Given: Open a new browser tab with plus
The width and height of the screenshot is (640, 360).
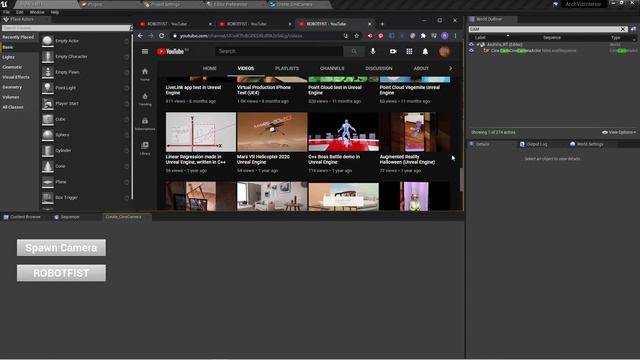Looking at the screenshot, I should pos(382,24).
